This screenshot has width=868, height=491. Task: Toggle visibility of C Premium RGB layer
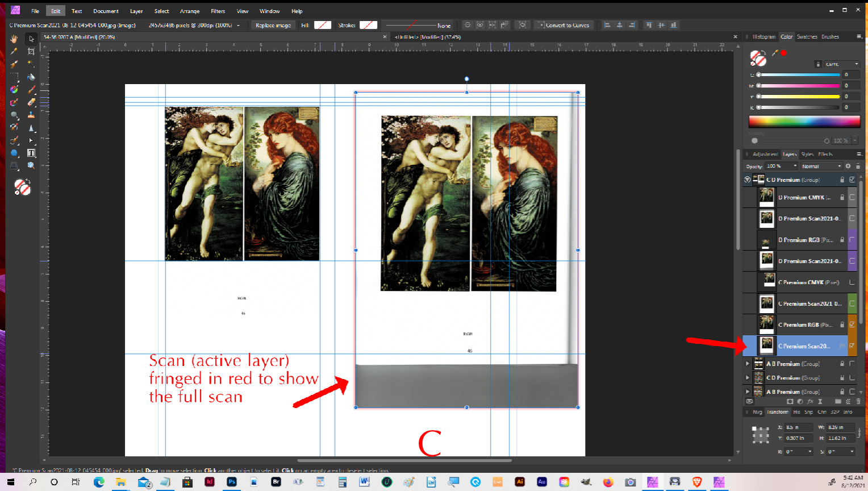pyautogui.click(x=852, y=324)
